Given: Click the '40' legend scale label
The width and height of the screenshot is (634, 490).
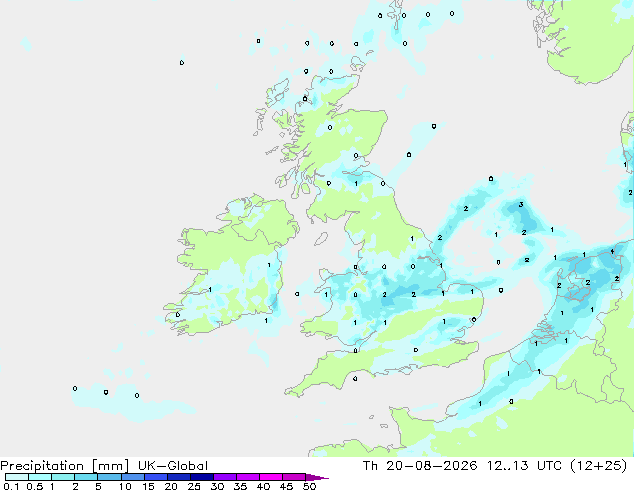Looking at the screenshot, I should point(263,486).
